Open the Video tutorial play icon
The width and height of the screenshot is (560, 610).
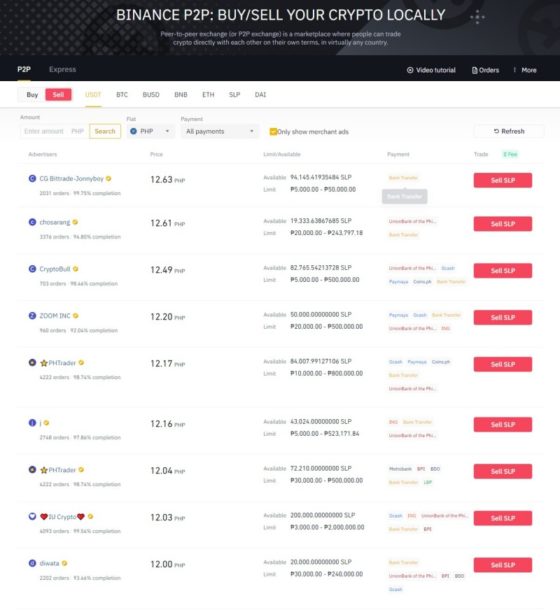[410, 70]
